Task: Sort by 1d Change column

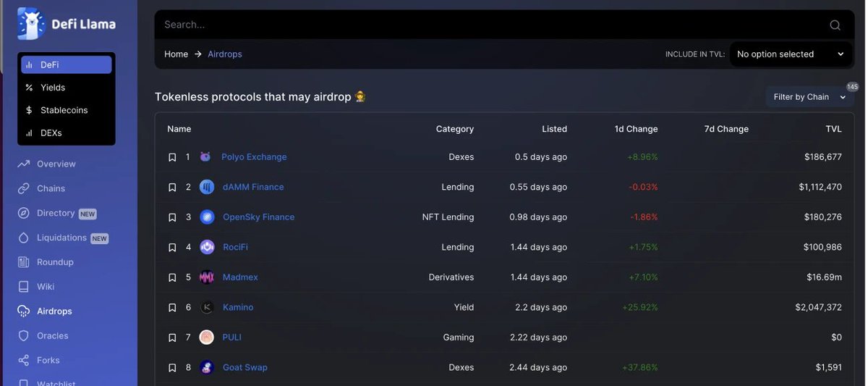Action: (x=637, y=129)
